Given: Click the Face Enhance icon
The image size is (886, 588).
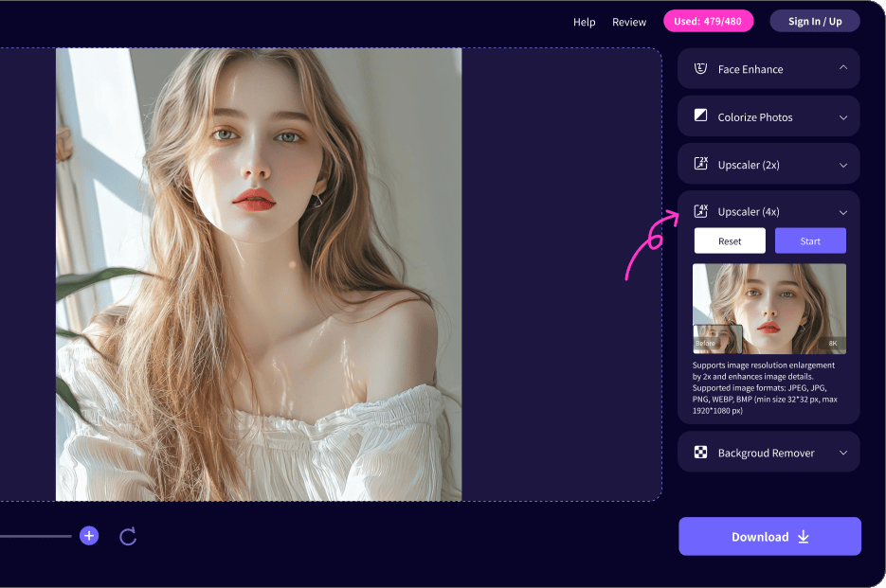Looking at the screenshot, I should [701, 69].
